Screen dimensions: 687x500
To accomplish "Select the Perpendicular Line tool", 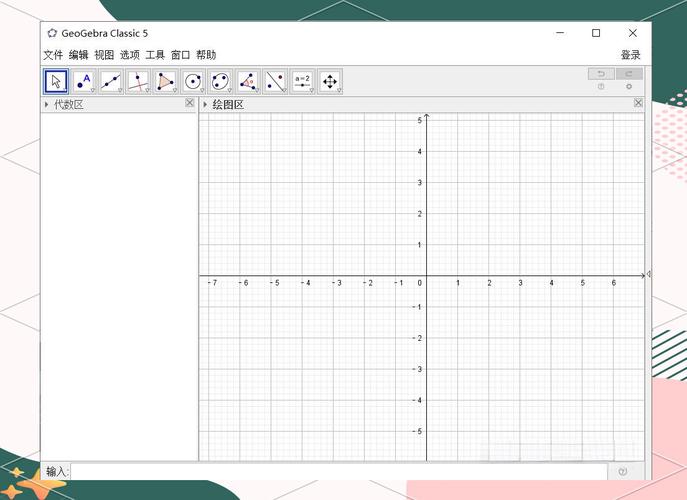I will tap(138, 81).
